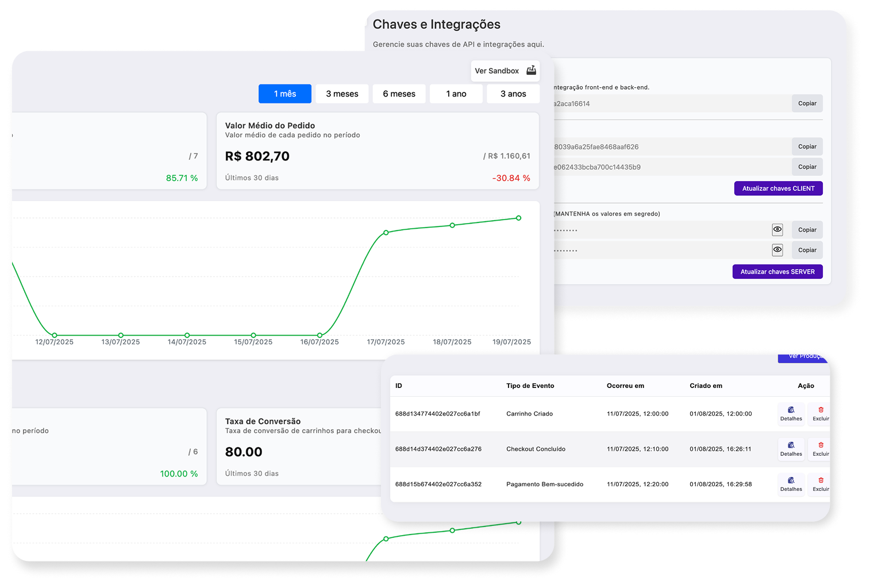Click the Criado em column header
This screenshot has width=874, height=588.
[x=706, y=386]
